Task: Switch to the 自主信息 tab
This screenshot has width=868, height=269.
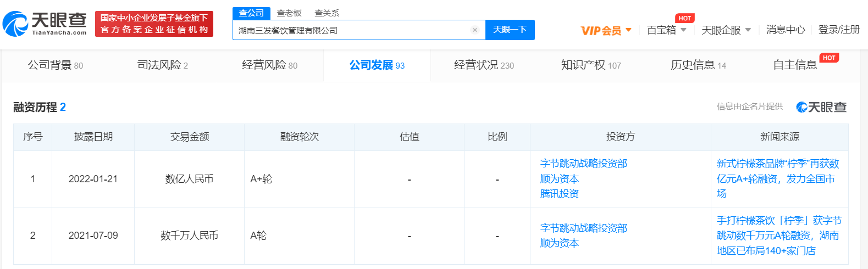Action: coord(795,65)
